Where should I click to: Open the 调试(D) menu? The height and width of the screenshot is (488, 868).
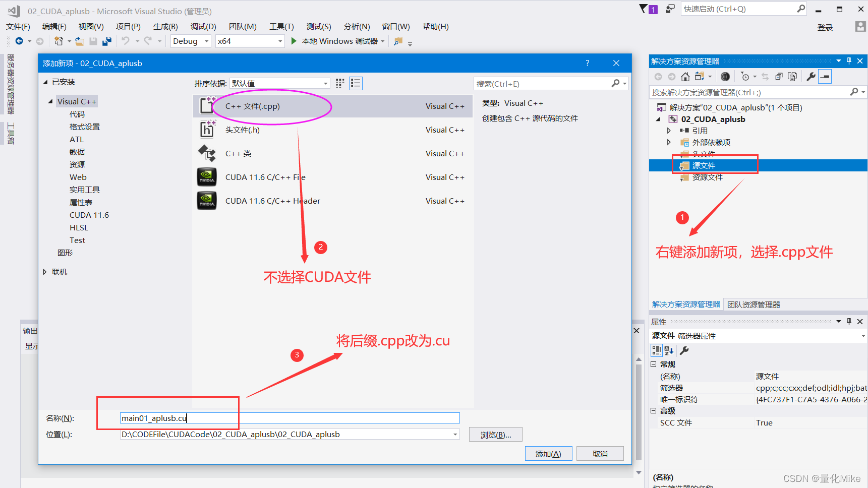[x=203, y=26]
